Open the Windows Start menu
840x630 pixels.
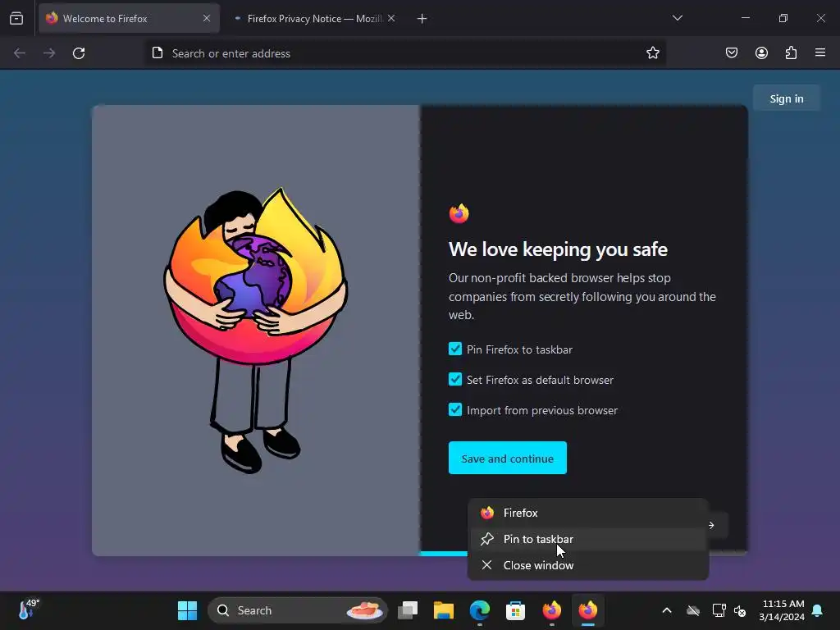click(188, 610)
